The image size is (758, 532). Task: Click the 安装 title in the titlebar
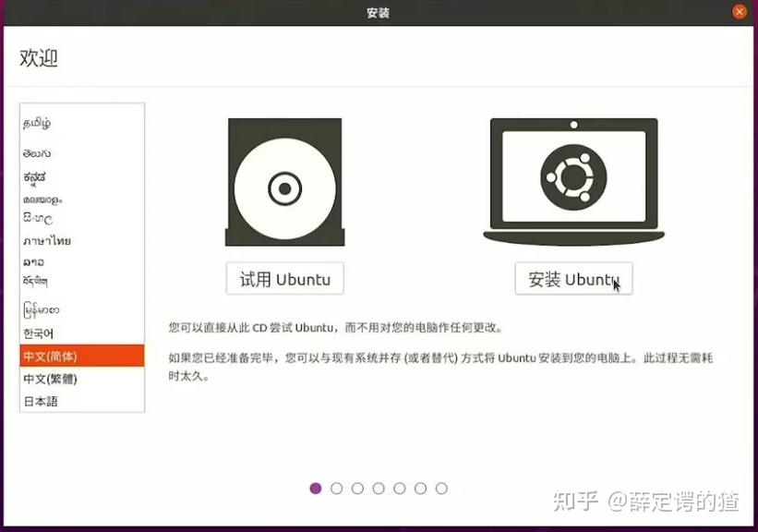[376, 12]
